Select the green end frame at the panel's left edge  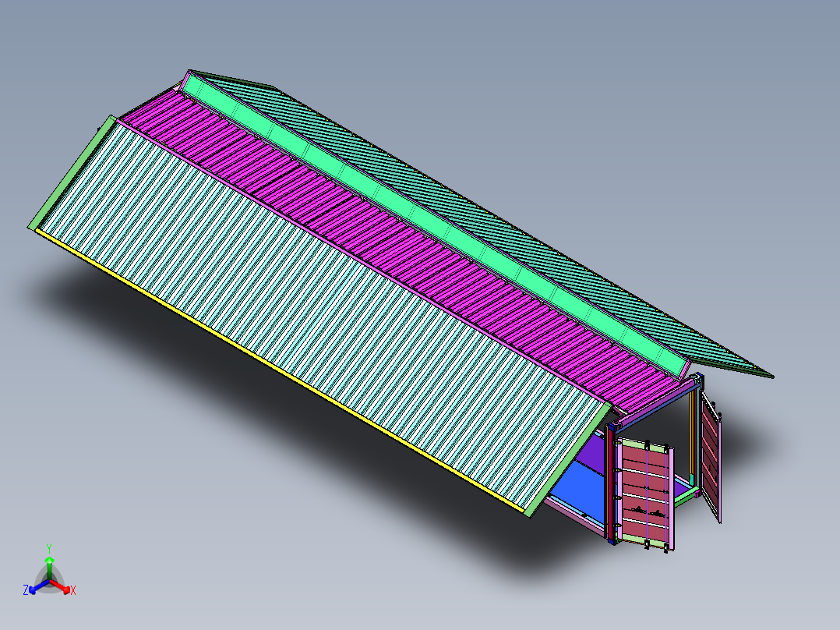[71, 172]
